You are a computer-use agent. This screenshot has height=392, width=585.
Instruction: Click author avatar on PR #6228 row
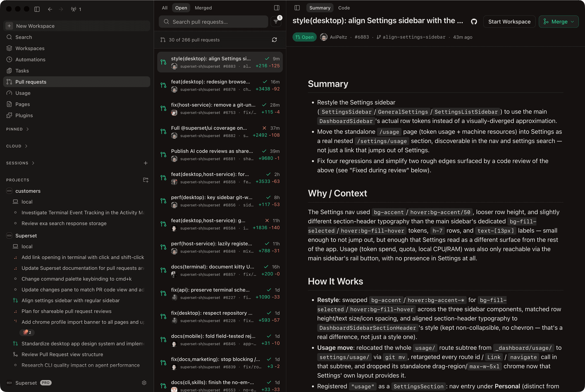click(x=174, y=321)
